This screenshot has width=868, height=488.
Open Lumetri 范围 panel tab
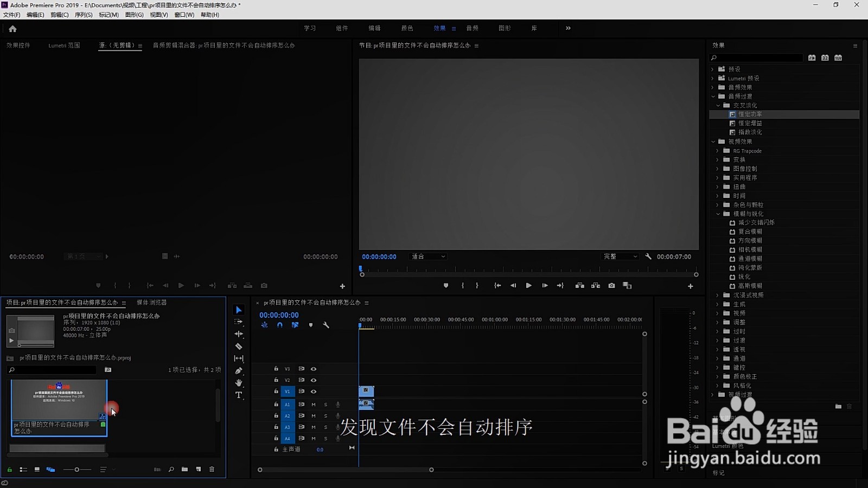64,46
